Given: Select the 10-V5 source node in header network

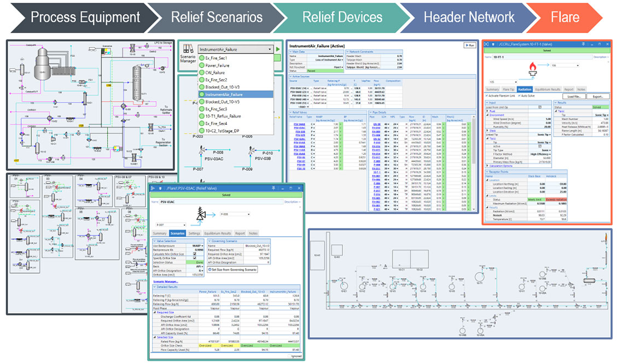Looking at the screenshot, I should pos(451,287).
